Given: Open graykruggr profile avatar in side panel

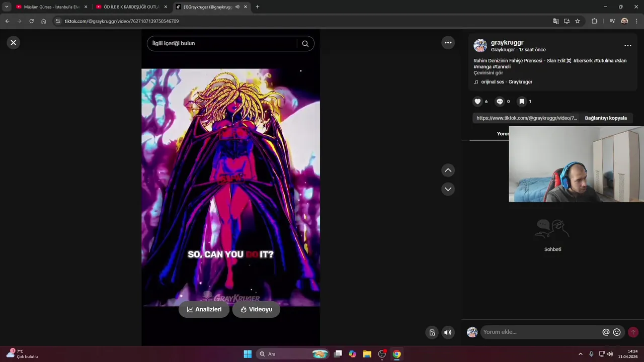Looking at the screenshot, I should click(x=480, y=46).
